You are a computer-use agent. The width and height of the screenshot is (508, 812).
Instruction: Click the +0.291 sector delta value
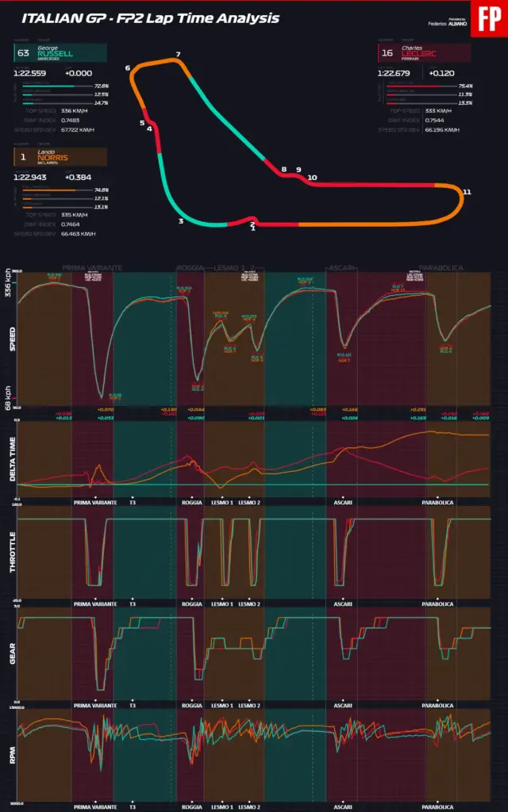tap(418, 410)
